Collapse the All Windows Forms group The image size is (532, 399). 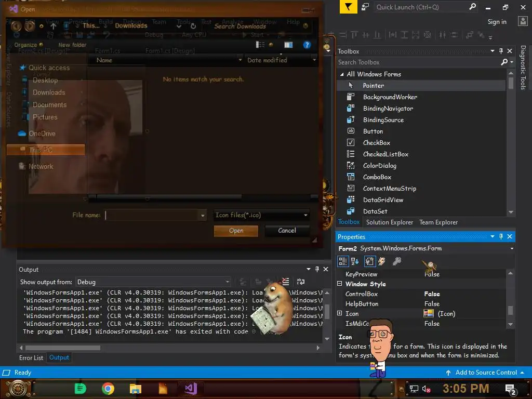[342, 74]
